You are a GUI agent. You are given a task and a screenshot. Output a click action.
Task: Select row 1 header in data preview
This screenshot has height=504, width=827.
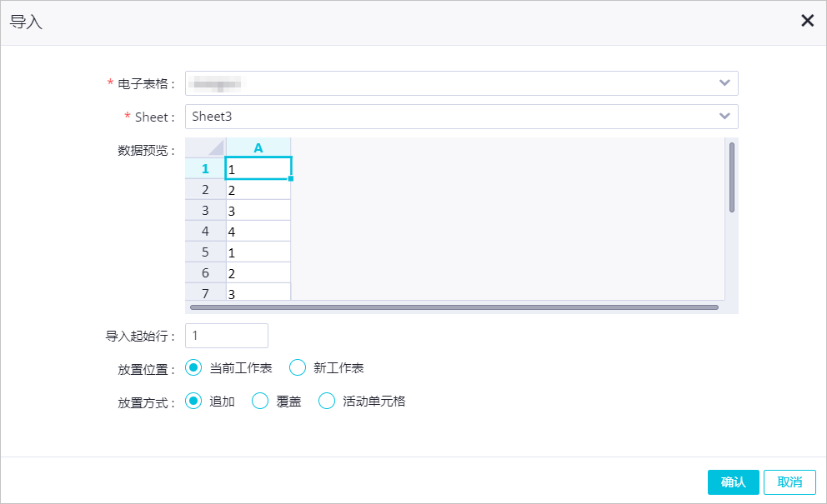point(206,168)
